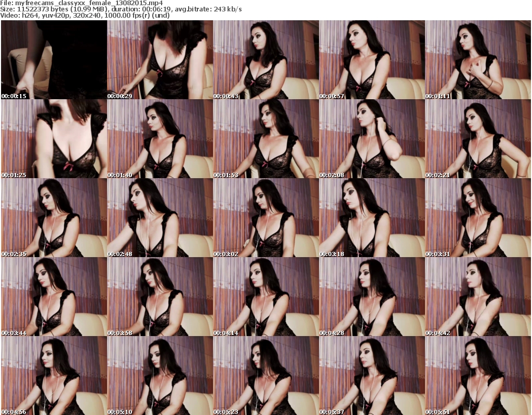Open the frame labeled 00:04:14
This screenshot has height=415, width=532.
coord(265,297)
